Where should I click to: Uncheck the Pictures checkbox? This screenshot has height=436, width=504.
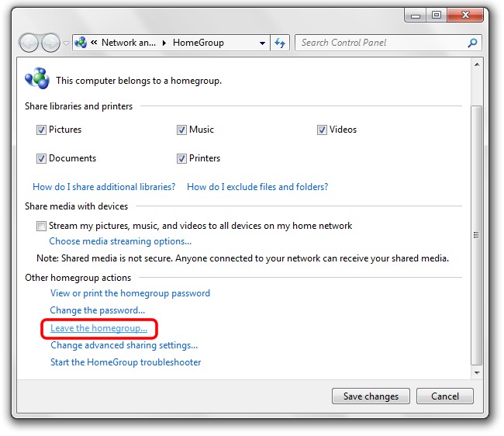41,130
